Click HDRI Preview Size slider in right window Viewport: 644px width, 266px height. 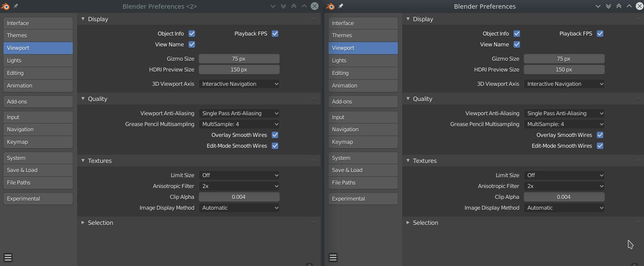pos(564,69)
